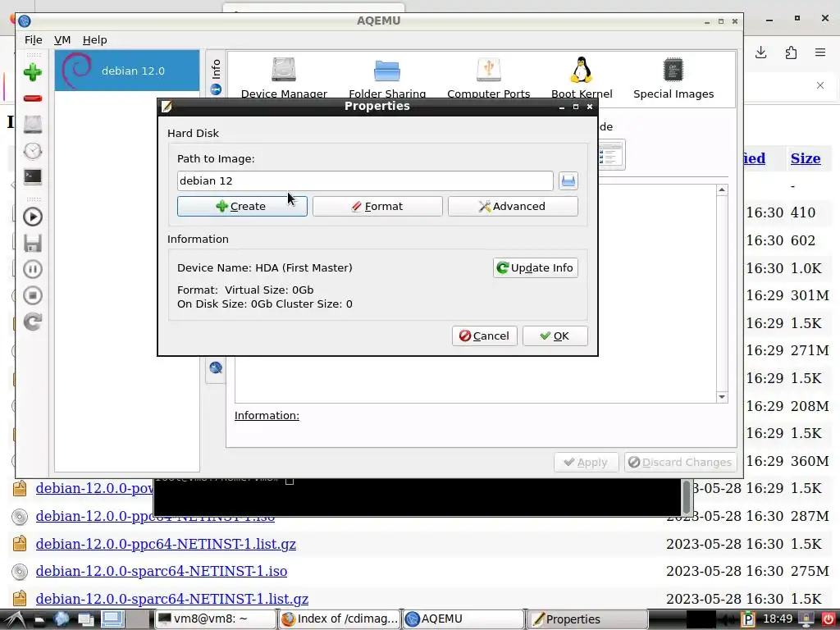Open Computer Ports icon
Viewport: 840px width, 630px height.
tap(489, 78)
